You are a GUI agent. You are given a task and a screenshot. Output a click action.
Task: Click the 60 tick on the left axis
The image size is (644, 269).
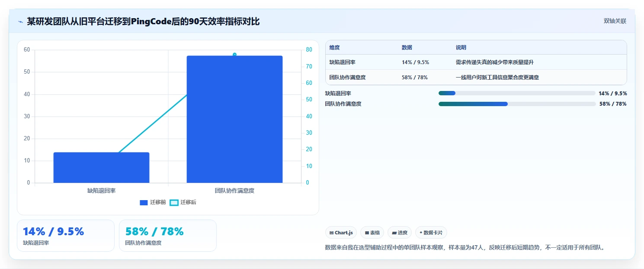(27, 50)
